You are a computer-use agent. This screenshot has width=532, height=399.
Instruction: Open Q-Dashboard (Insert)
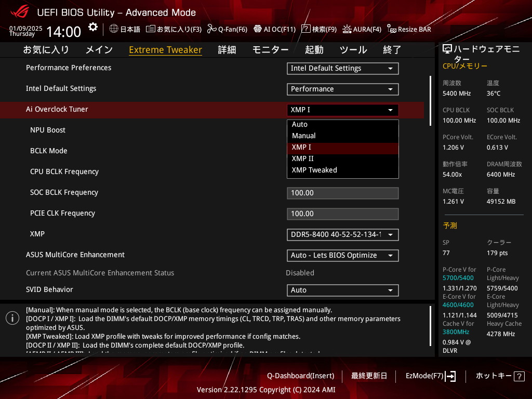300,376
